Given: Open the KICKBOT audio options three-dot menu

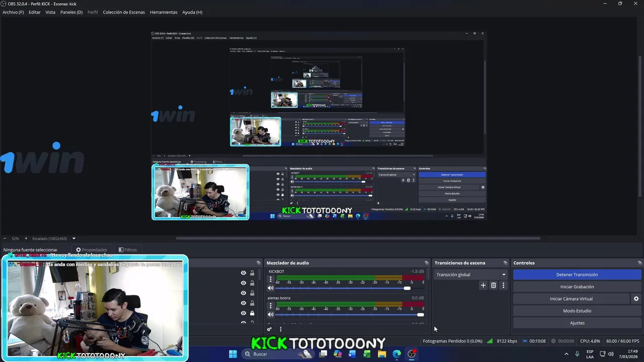Looking at the screenshot, I should (x=271, y=279).
